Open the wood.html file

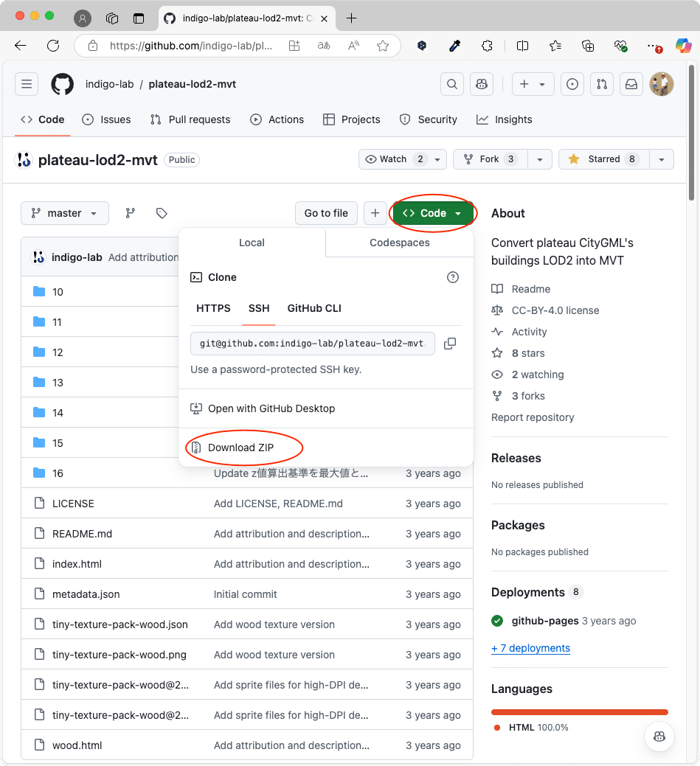click(x=77, y=745)
